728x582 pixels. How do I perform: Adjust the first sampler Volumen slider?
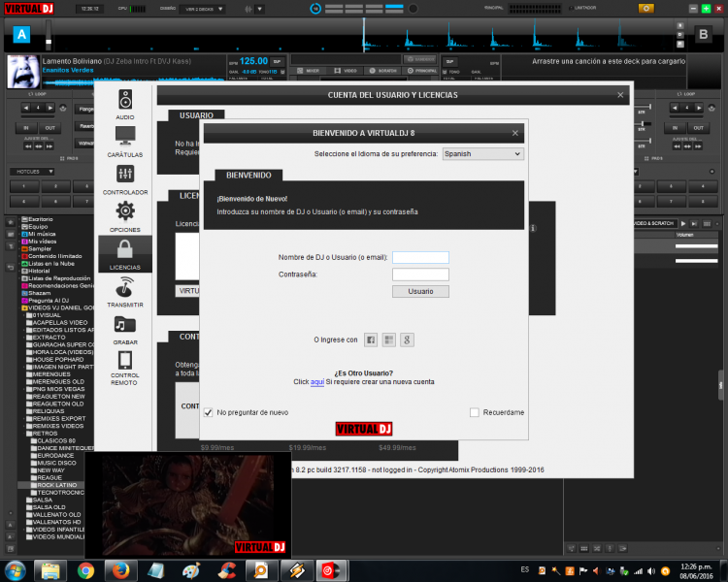pyautogui.click(x=696, y=246)
